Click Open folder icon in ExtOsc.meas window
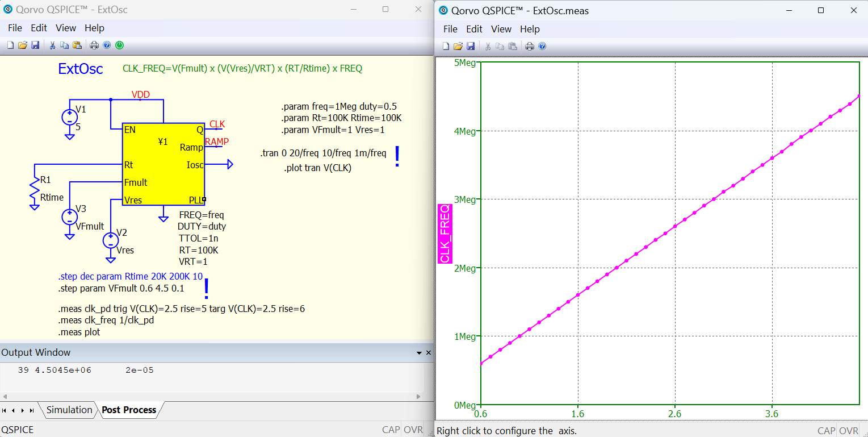 (x=459, y=47)
